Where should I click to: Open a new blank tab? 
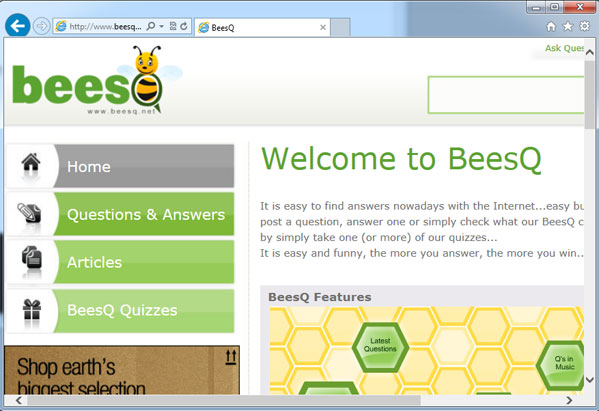pos(340,28)
